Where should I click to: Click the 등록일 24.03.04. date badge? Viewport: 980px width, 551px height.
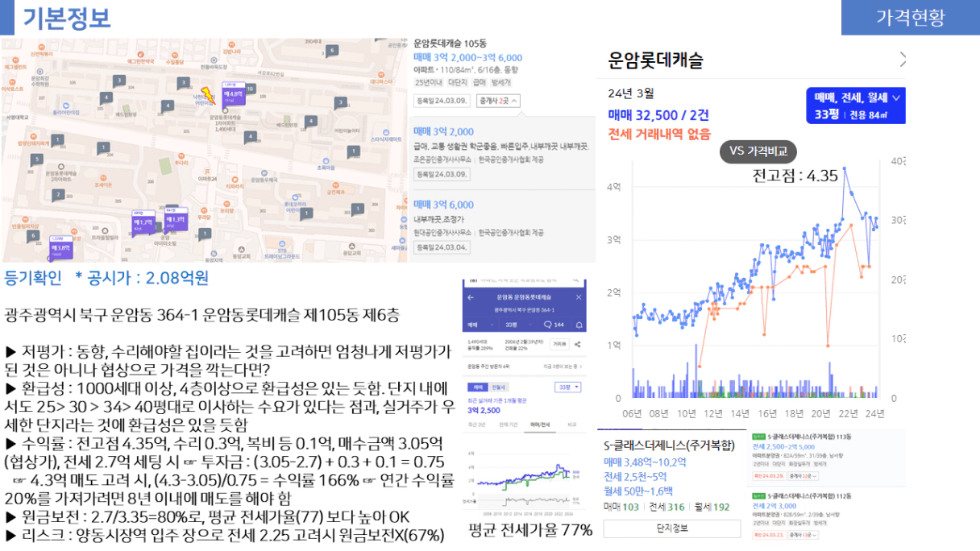(442, 247)
